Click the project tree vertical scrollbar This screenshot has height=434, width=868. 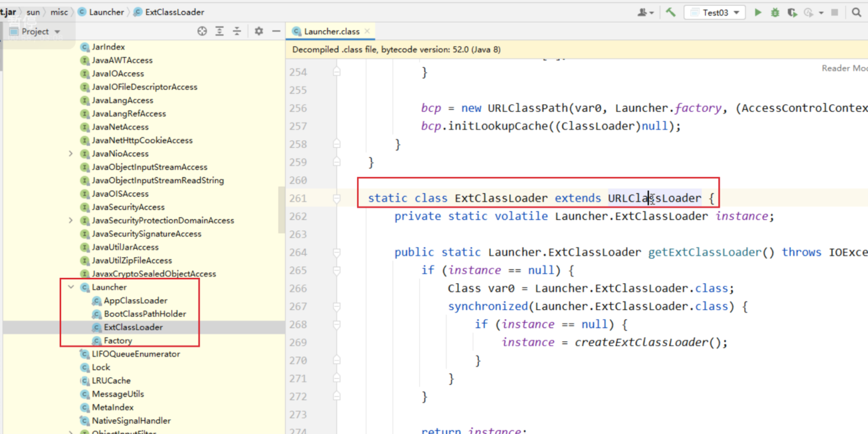point(282,210)
